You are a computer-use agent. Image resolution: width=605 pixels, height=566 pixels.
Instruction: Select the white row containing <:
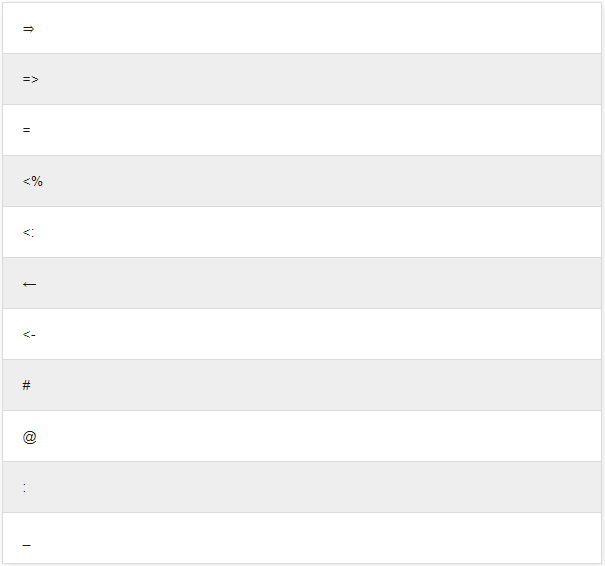302,232
